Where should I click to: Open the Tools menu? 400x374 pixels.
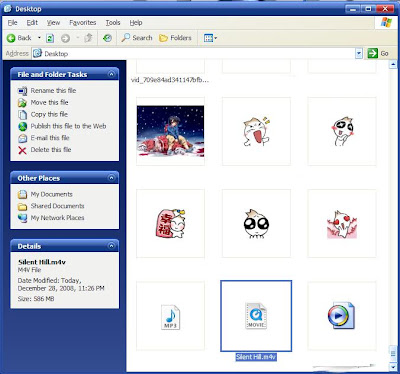click(113, 23)
